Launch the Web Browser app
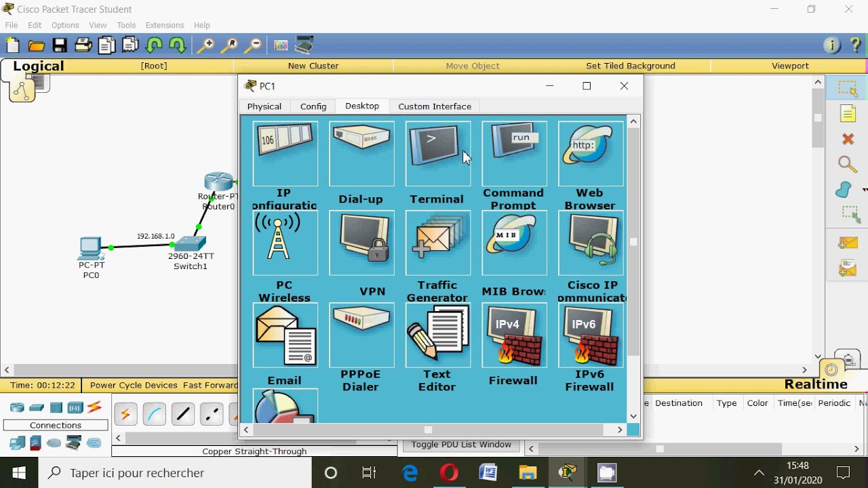 click(591, 154)
